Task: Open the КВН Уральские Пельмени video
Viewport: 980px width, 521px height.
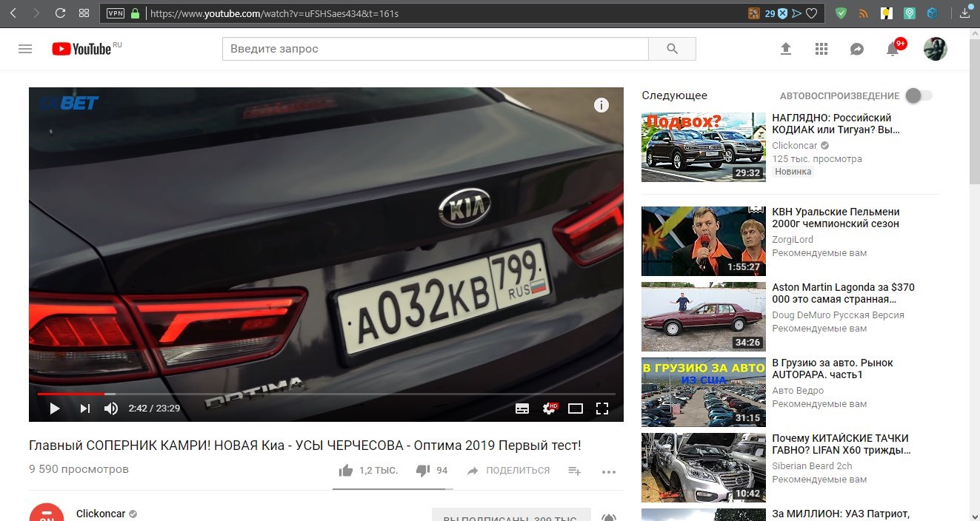Action: coord(836,218)
